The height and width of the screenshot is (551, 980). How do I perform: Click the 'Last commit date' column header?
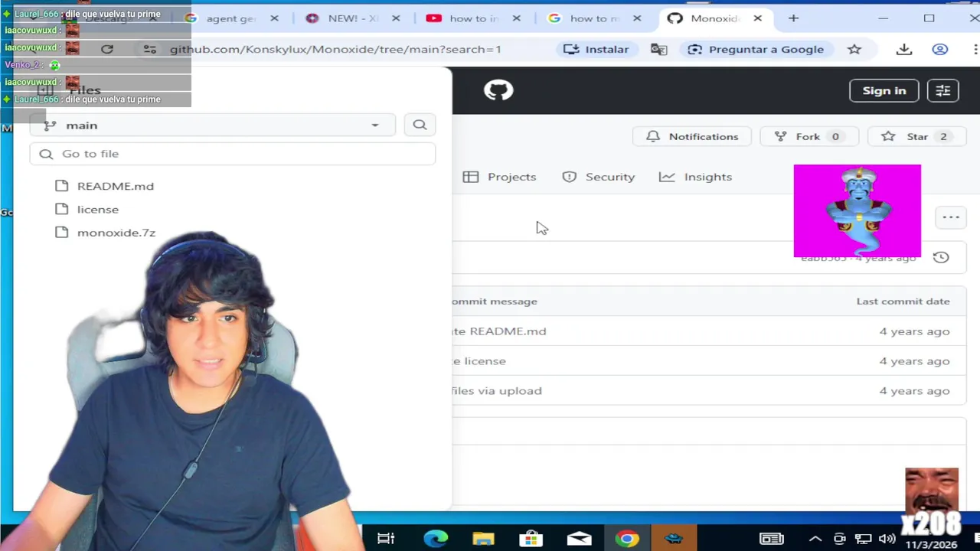[x=903, y=302]
